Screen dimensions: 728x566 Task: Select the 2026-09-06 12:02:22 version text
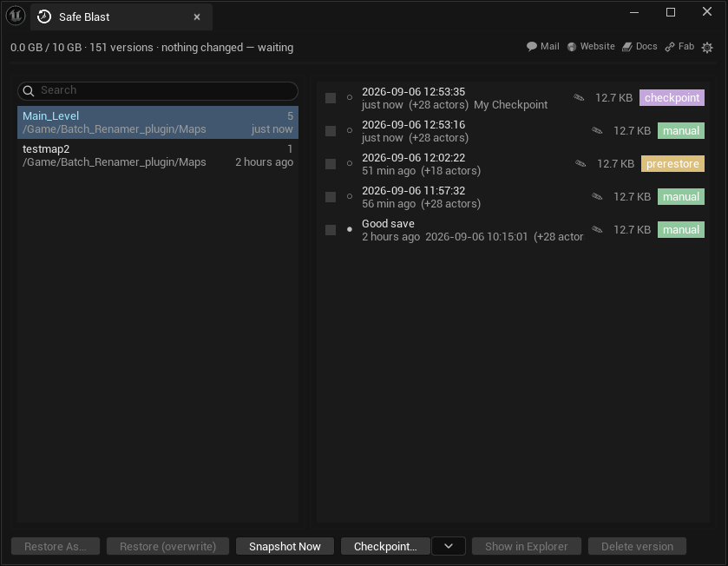(413, 158)
